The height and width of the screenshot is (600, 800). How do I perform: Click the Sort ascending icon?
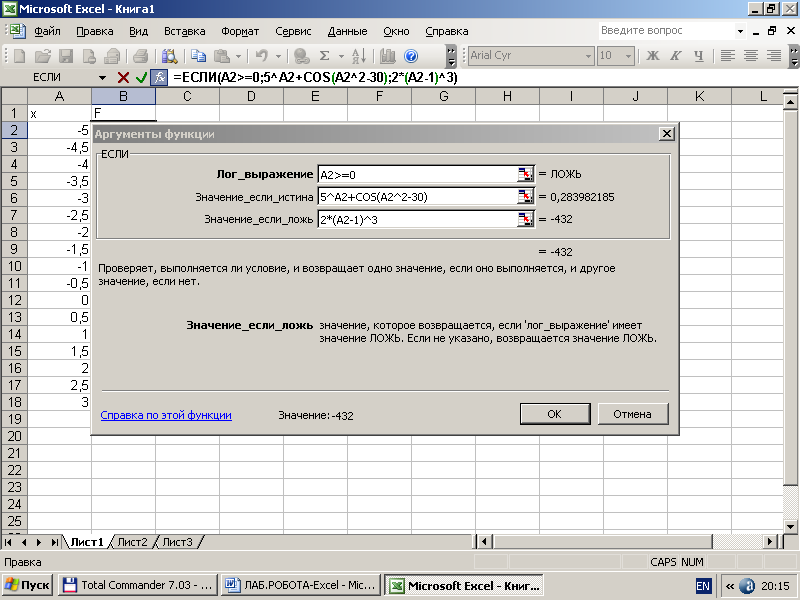[359, 56]
